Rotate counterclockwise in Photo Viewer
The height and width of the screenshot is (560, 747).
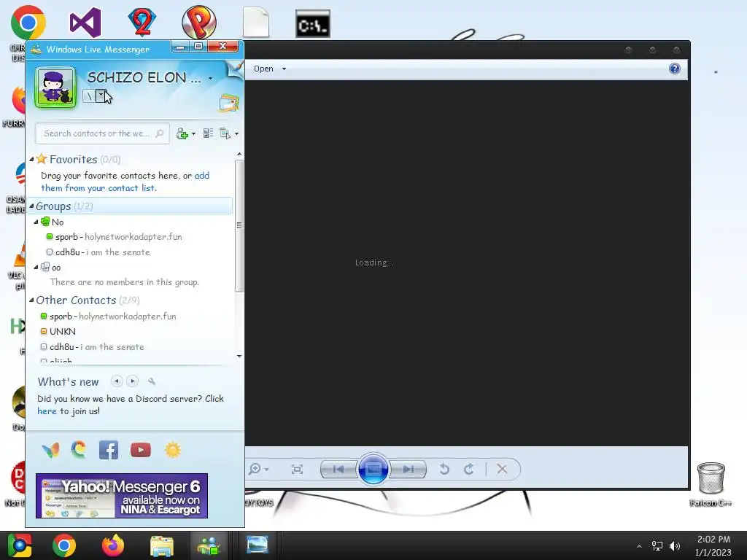444,469
